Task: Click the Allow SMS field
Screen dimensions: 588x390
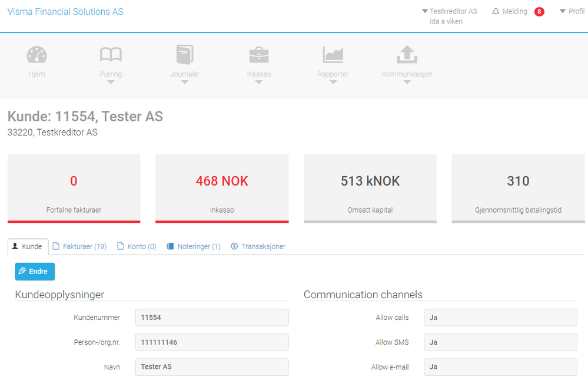Action: coord(500,342)
